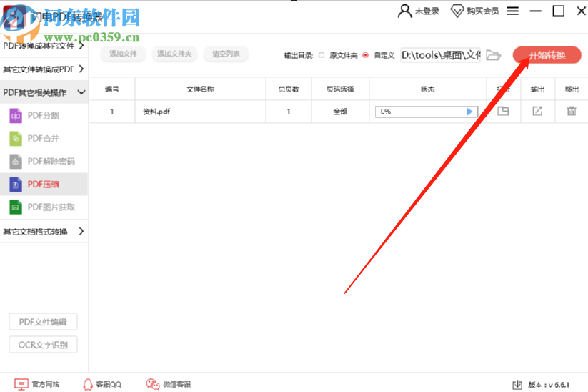588x392 pixels.
Task: Open the OCR文字识别 button
Action: click(x=43, y=345)
